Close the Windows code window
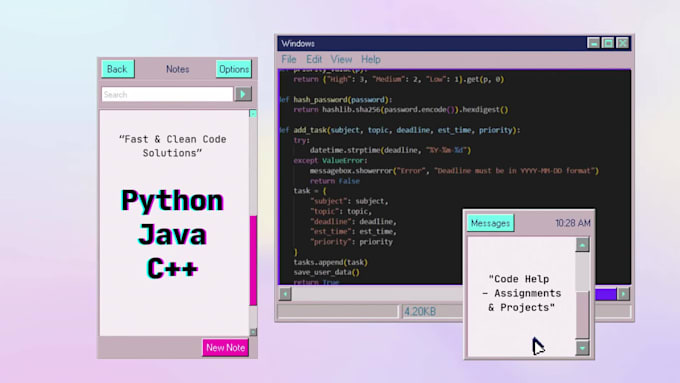Image resolution: width=680 pixels, height=383 pixels. pos(623,43)
